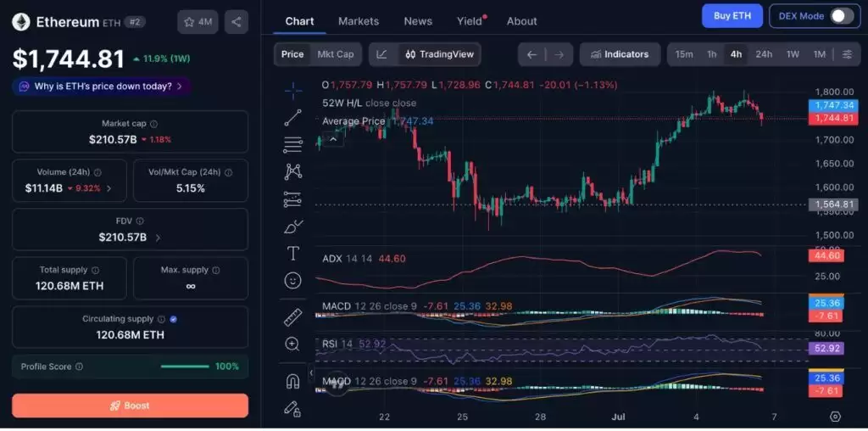Open chart settings sliders icon
The height and width of the screenshot is (431, 868).
(x=847, y=54)
